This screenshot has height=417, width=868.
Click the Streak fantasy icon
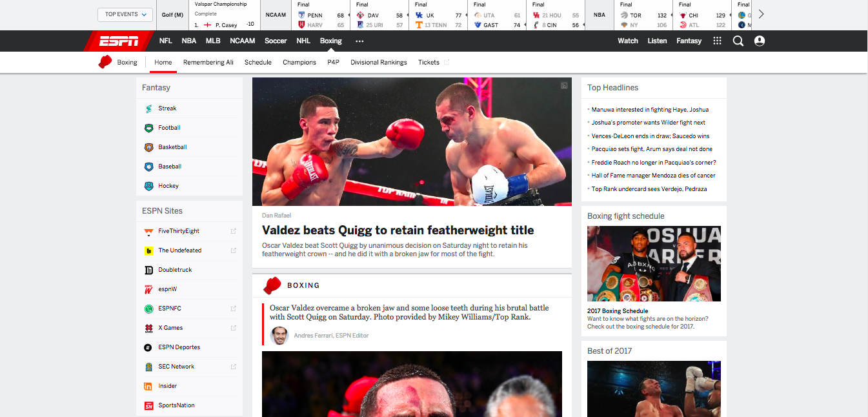click(149, 108)
